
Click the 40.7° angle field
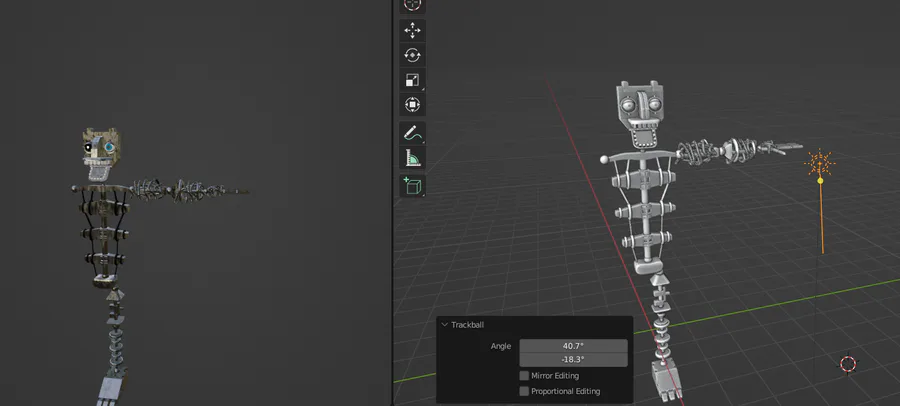[x=573, y=346]
